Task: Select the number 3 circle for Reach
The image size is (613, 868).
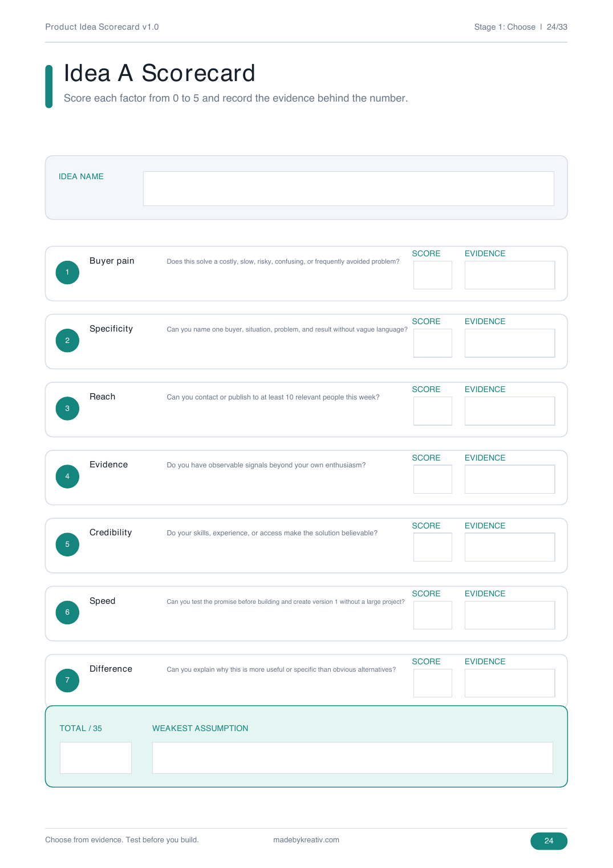Action: pos(67,408)
